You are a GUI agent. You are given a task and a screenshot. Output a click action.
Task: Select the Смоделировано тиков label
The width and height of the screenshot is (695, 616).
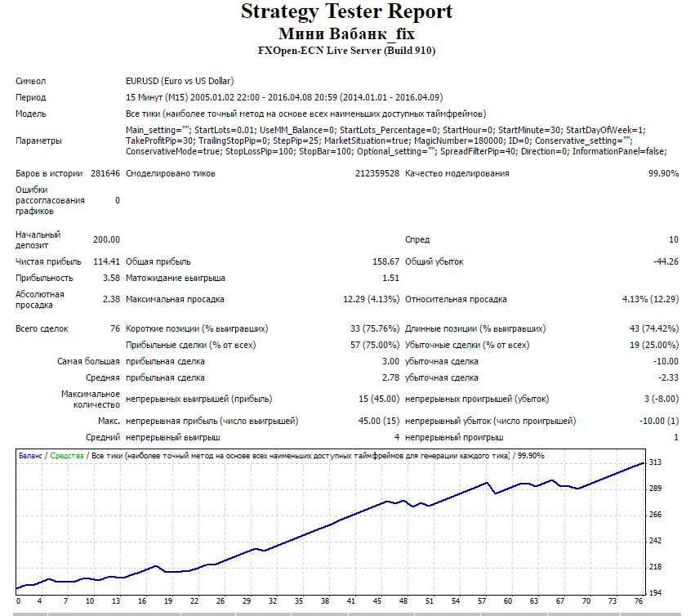(x=171, y=173)
